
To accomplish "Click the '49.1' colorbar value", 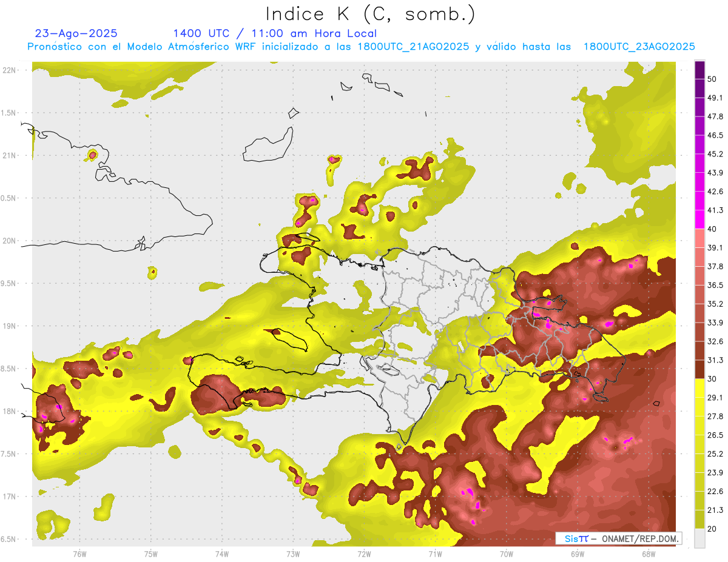I will tap(715, 98).
